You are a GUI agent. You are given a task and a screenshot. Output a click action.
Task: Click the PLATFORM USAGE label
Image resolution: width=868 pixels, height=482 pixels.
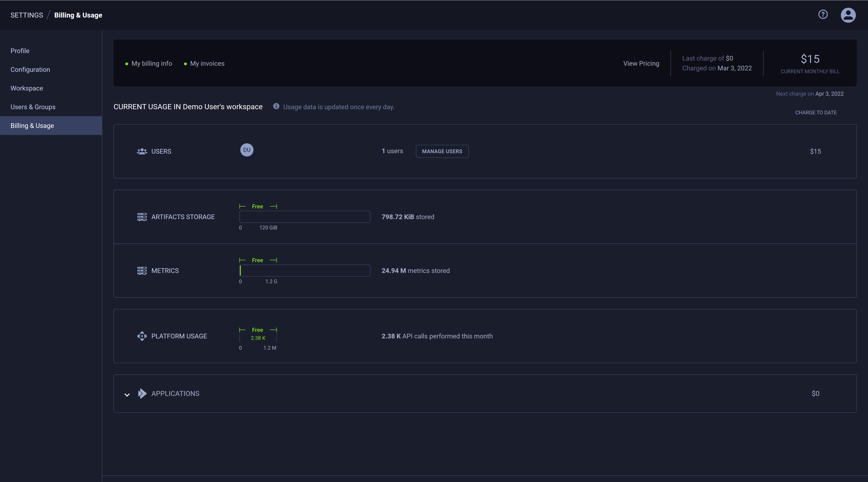click(x=179, y=336)
